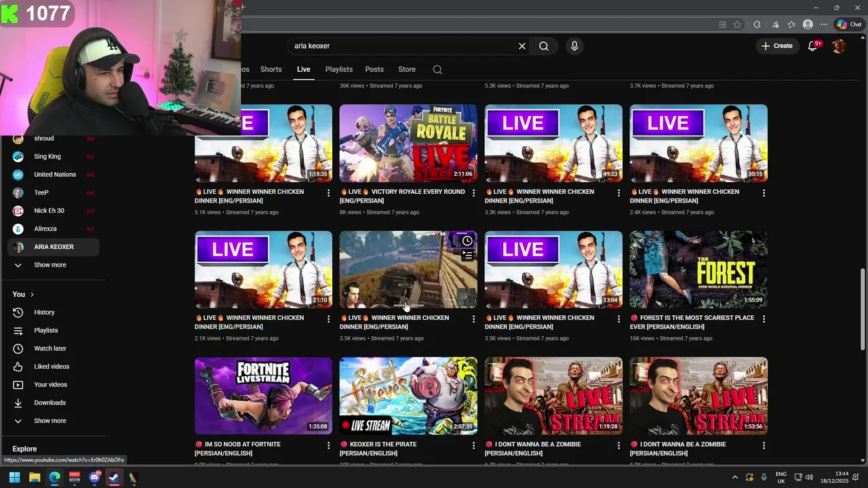Open Windows Start menu
Viewport: 868px width, 488px height.
tap(14, 477)
